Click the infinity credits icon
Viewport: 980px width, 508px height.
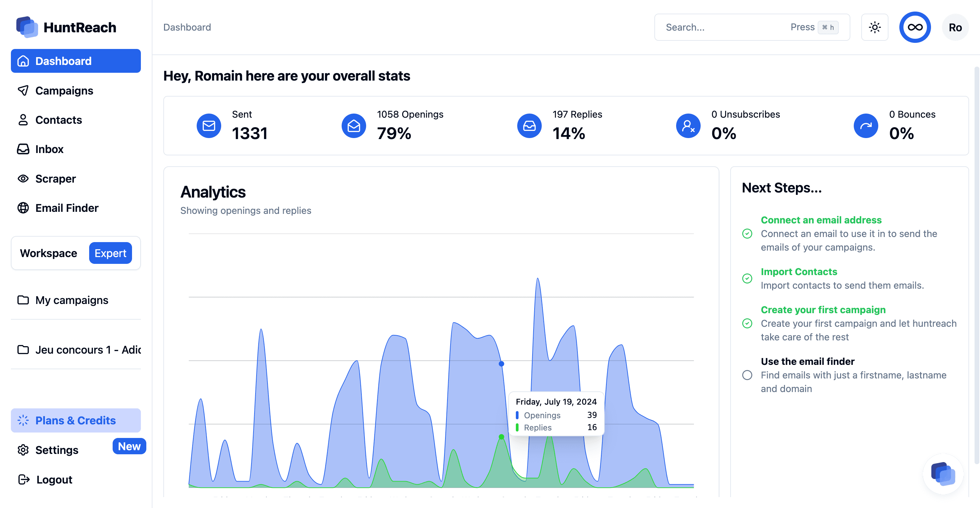(x=915, y=28)
